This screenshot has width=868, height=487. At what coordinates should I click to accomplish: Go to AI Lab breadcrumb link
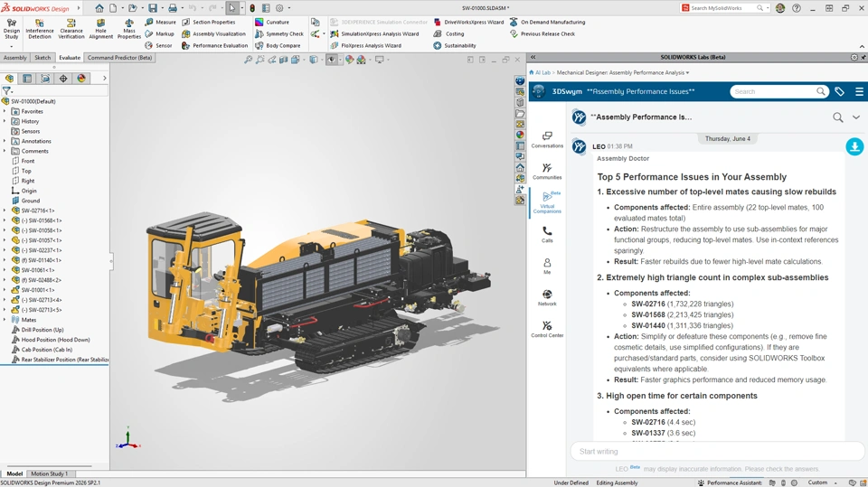coord(542,72)
